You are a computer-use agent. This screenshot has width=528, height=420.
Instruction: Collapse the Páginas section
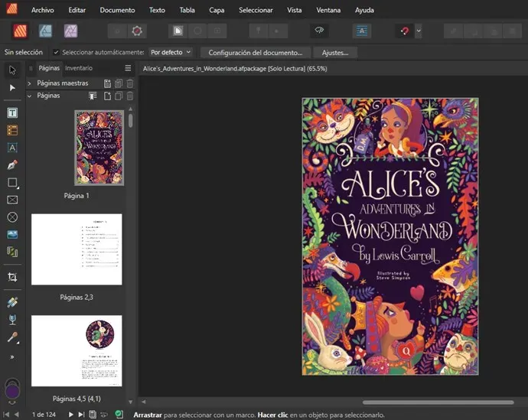pos(30,96)
